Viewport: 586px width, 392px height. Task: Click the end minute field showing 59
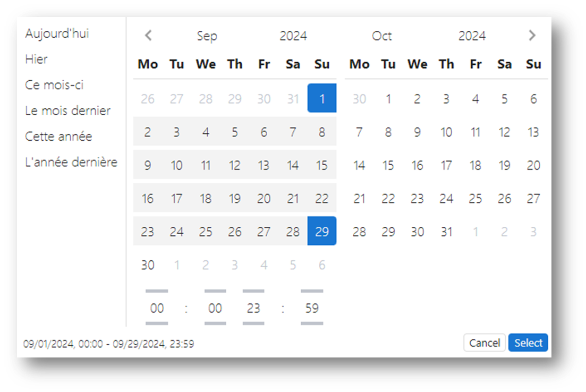(x=312, y=308)
